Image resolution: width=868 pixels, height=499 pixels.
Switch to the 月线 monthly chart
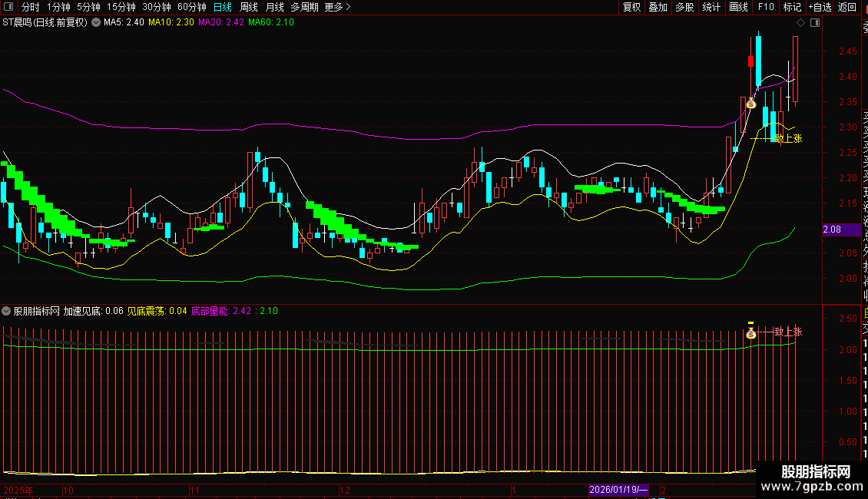coord(274,7)
